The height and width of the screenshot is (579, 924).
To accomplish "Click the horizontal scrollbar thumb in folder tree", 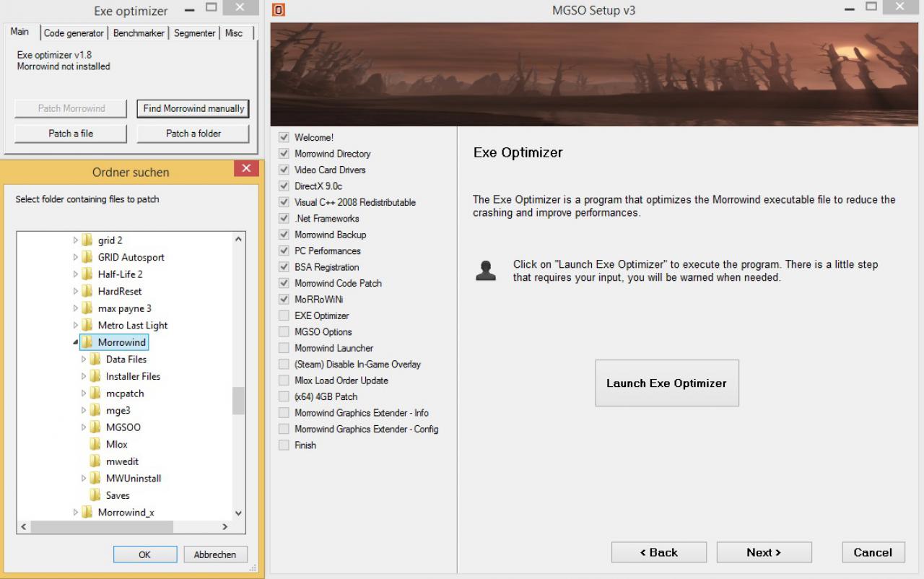I will coord(101,527).
